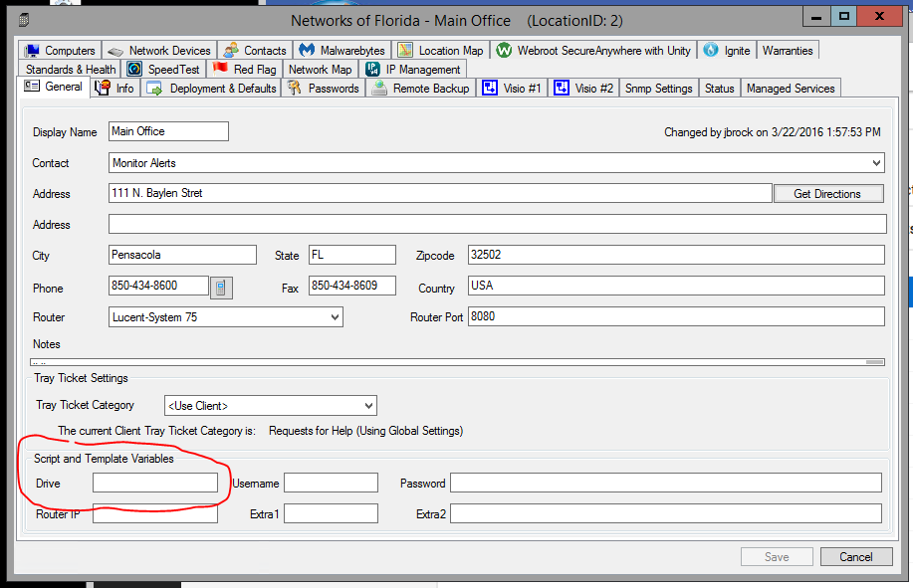Expand the Contact dropdown
Image resolution: width=913 pixels, height=588 pixels.
pyautogui.click(x=876, y=163)
